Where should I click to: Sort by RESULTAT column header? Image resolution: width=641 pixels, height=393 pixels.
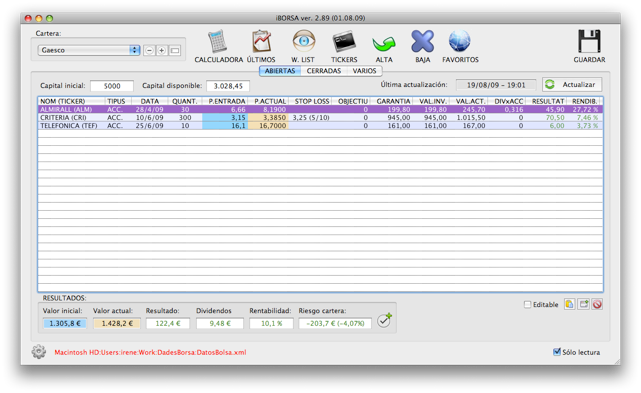pyautogui.click(x=547, y=101)
